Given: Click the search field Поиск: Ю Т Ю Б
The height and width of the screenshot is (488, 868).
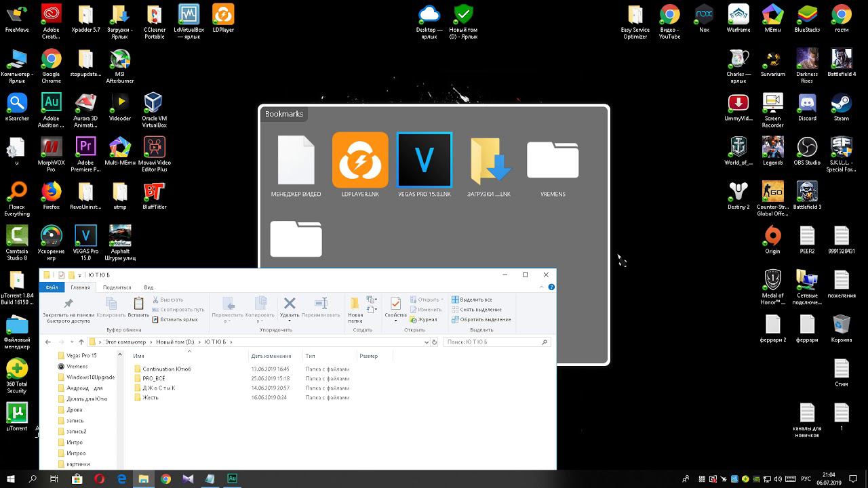Looking at the screenshot, I should pos(497,342).
